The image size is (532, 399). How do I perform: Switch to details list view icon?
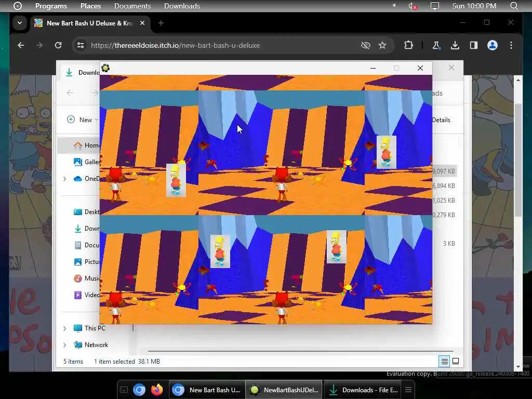[444, 362]
